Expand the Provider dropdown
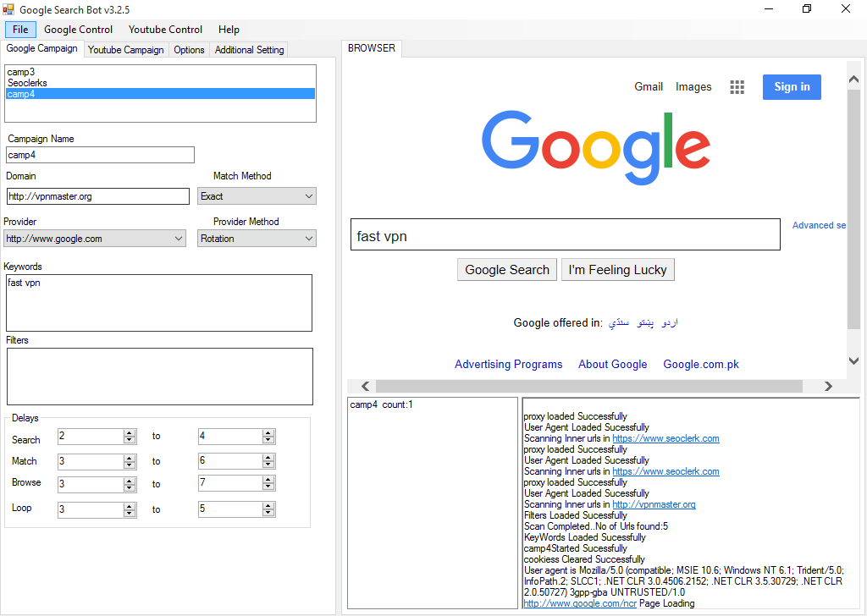This screenshot has width=867, height=616. point(95,239)
